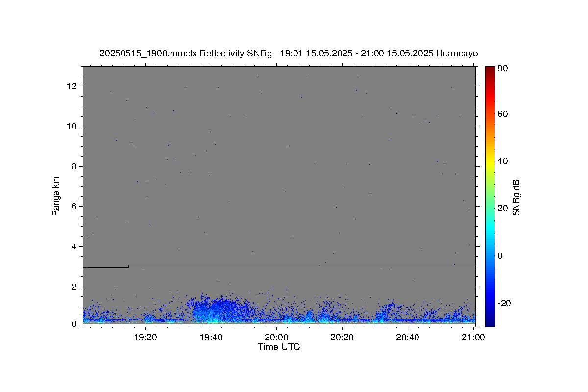Click the 6 km range tick label

coord(75,207)
